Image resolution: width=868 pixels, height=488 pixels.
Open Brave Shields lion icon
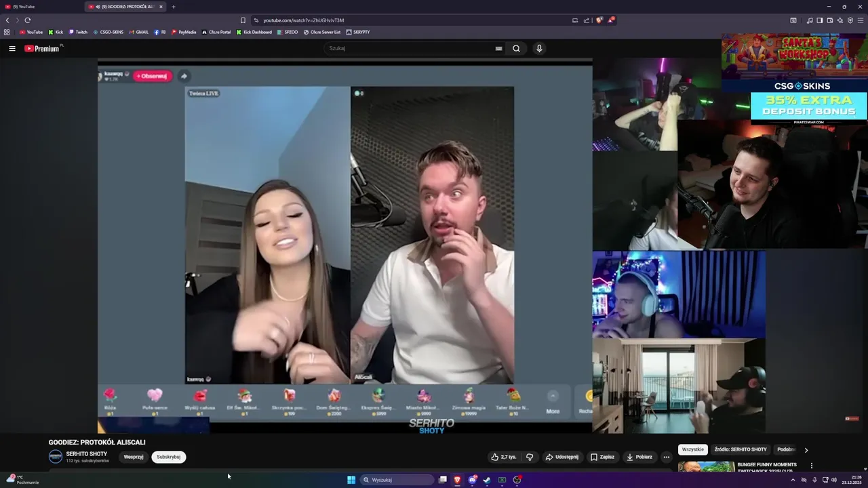pyautogui.click(x=599, y=20)
